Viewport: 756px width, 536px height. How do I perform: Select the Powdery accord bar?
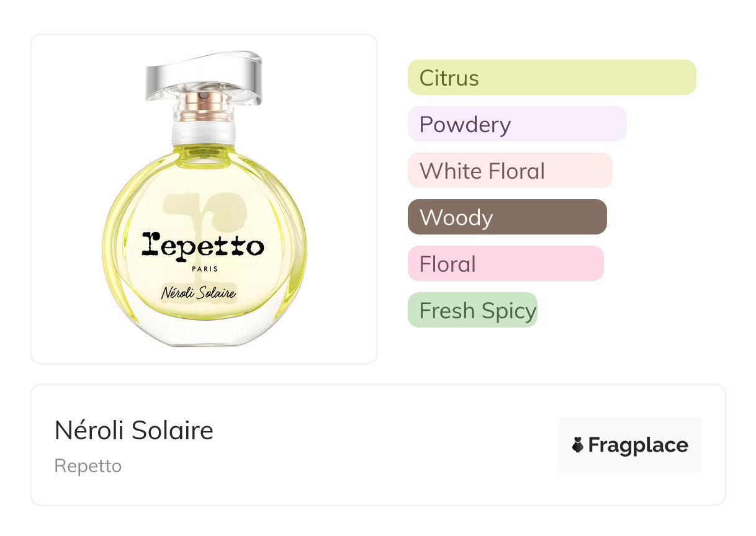(x=517, y=124)
